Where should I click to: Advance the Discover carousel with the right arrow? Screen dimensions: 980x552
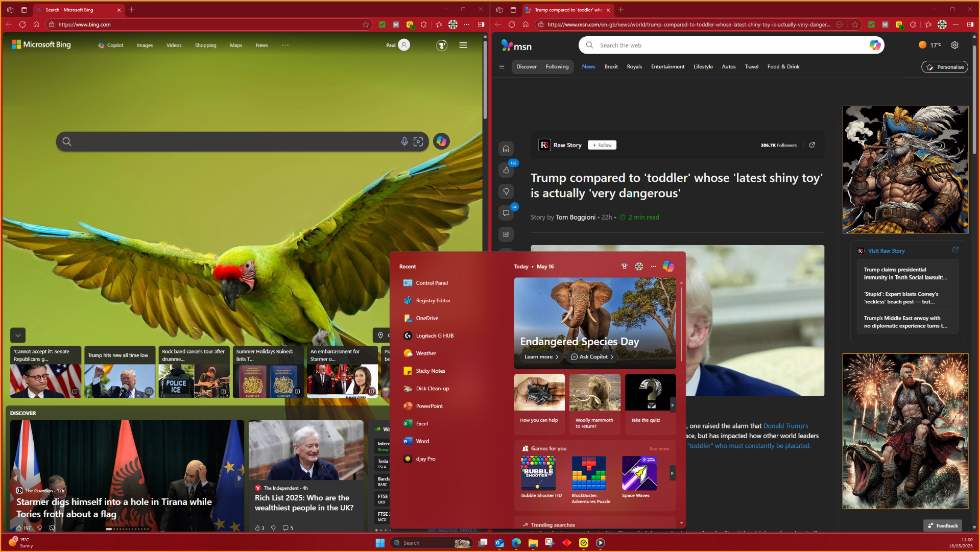pos(238,478)
